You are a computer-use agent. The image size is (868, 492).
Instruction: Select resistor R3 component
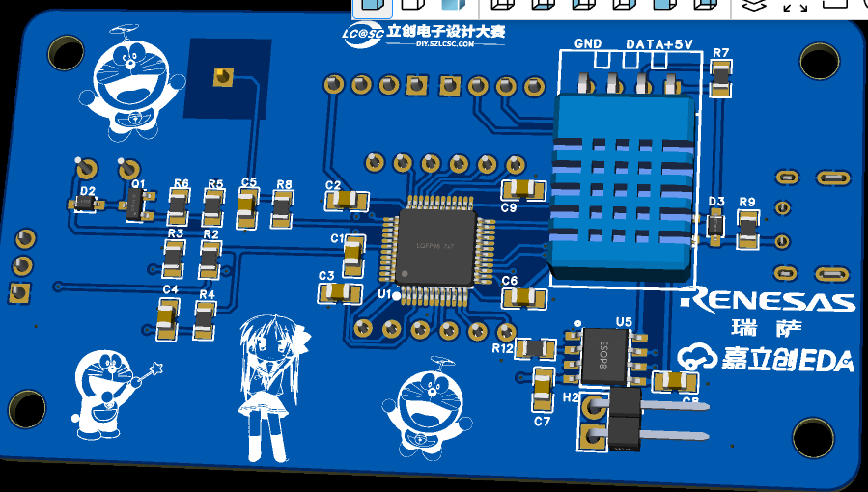click(x=174, y=259)
